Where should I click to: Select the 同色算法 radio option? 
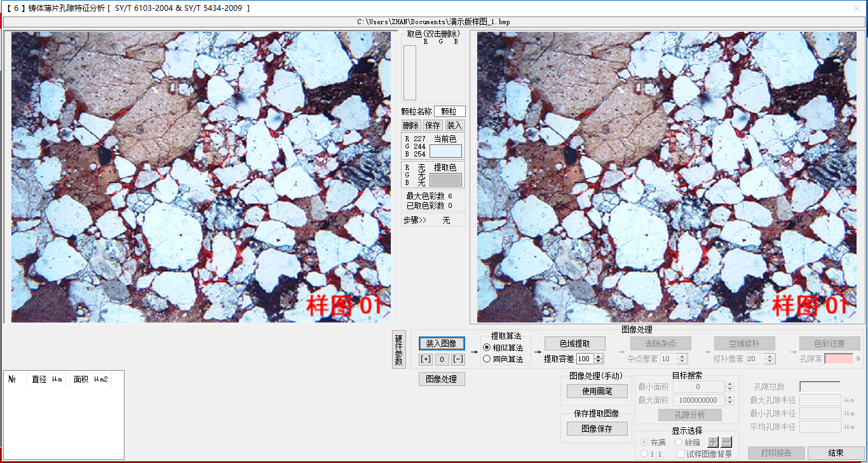click(x=487, y=359)
